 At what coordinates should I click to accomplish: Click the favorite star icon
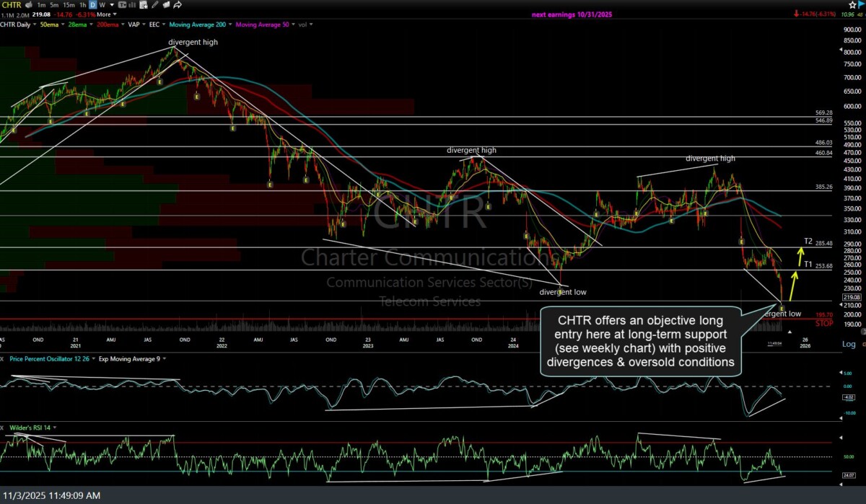852,5
